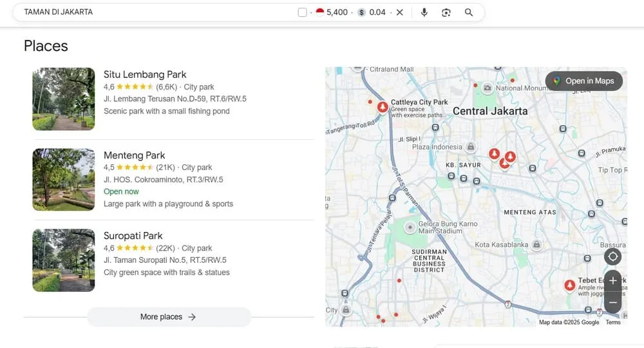Click the Open now status of Menteng Park
Image resolution: width=644 pixels, height=348 pixels.
(x=121, y=191)
